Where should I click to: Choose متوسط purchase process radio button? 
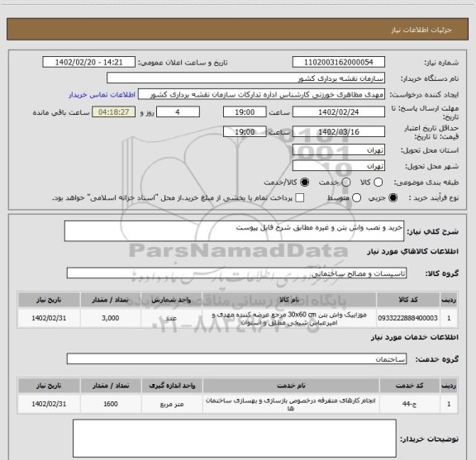tap(356, 198)
